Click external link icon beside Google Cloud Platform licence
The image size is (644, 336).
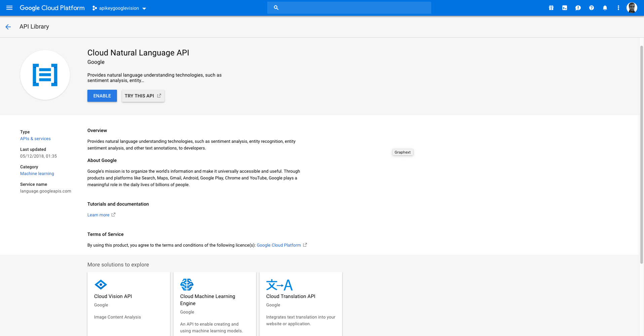coord(305,245)
